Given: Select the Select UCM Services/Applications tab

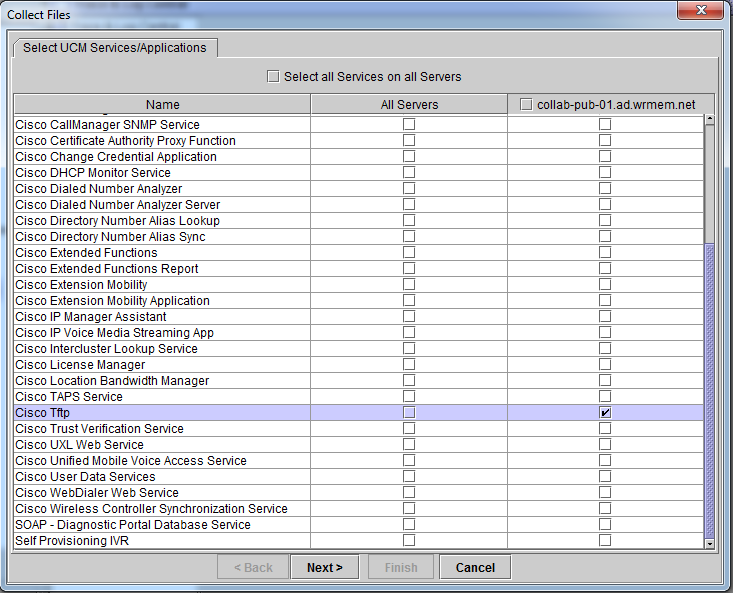Looking at the screenshot, I should click(x=115, y=48).
